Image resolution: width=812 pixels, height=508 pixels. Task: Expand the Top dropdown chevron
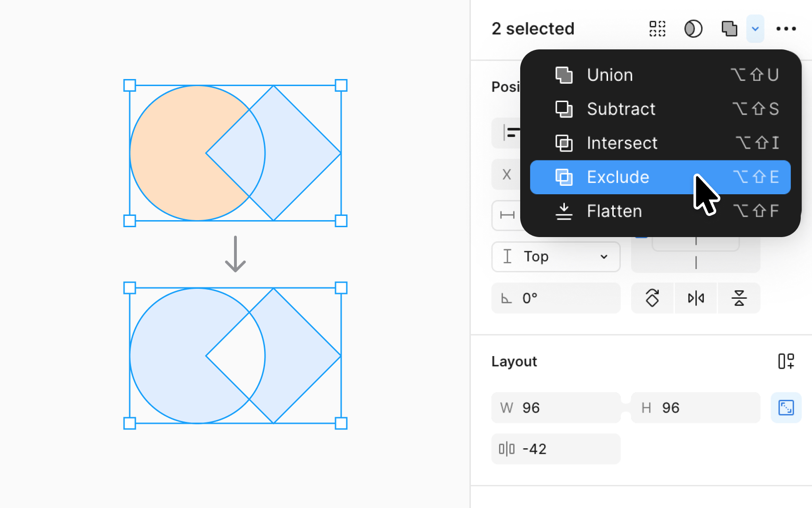pyautogui.click(x=604, y=257)
